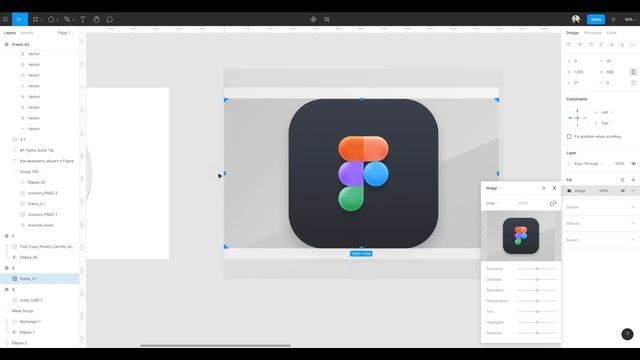Click independent corners icon
Screen dimensions: 640x360
pyautogui.click(x=633, y=82)
